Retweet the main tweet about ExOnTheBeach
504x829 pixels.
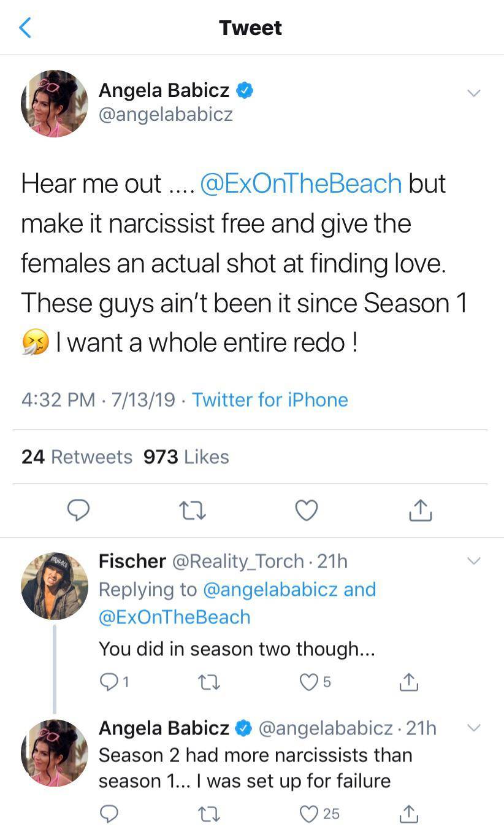(193, 510)
